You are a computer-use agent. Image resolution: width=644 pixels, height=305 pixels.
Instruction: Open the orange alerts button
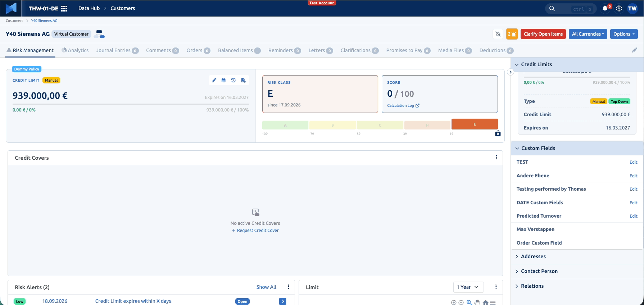click(x=512, y=34)
